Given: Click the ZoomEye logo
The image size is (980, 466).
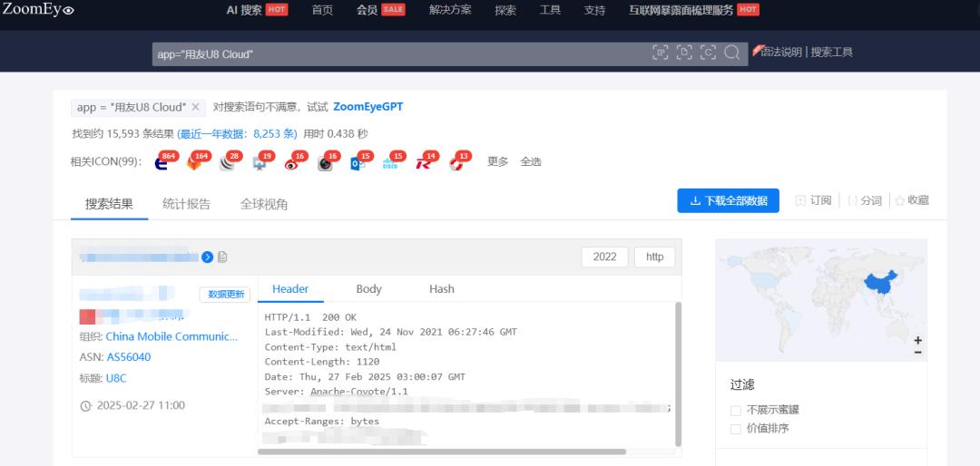Looking at the screenshot, I should 38,9.
